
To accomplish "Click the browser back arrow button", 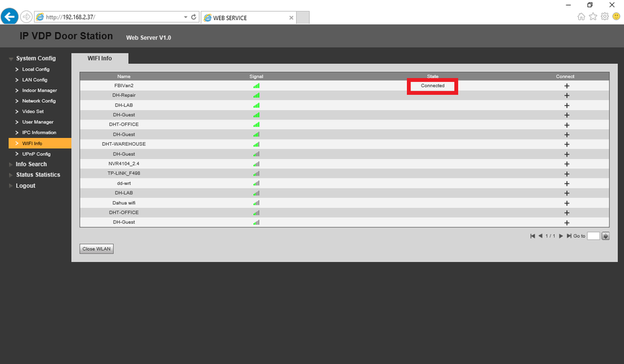I will pyautogui.click(x=10, y=17).
